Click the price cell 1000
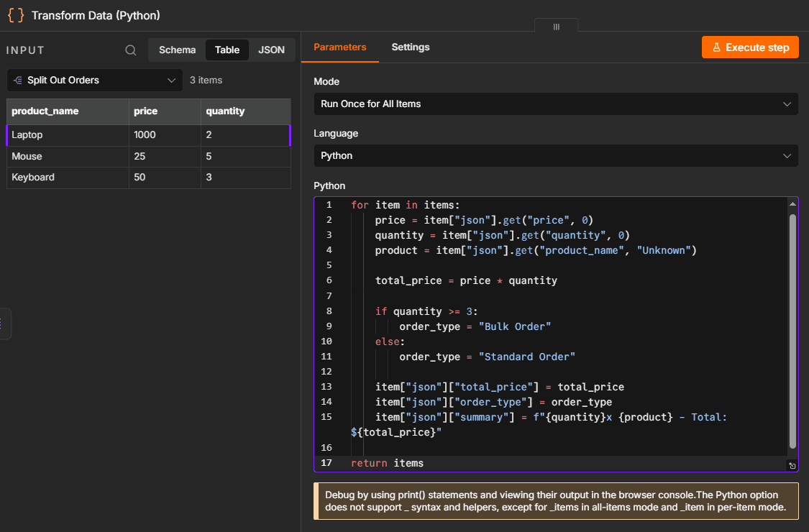 point(165,135)
